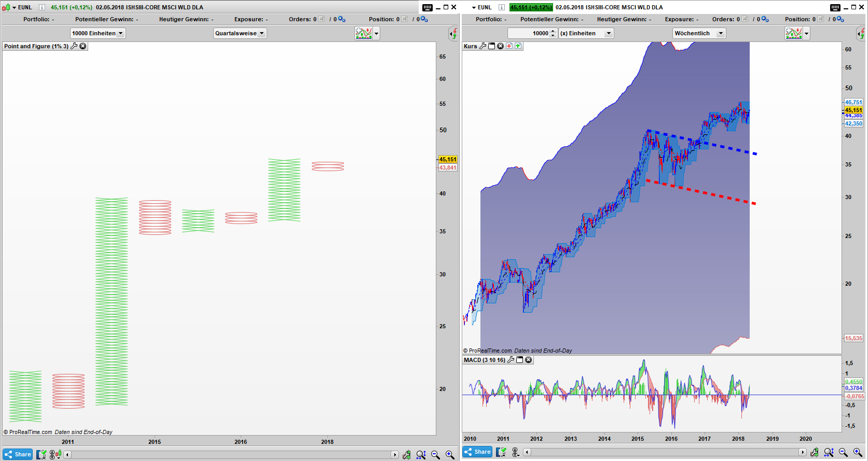Viewport: 868px width, 461px height.
Task: Maximize the MACD panel
Action: point(520,360)
